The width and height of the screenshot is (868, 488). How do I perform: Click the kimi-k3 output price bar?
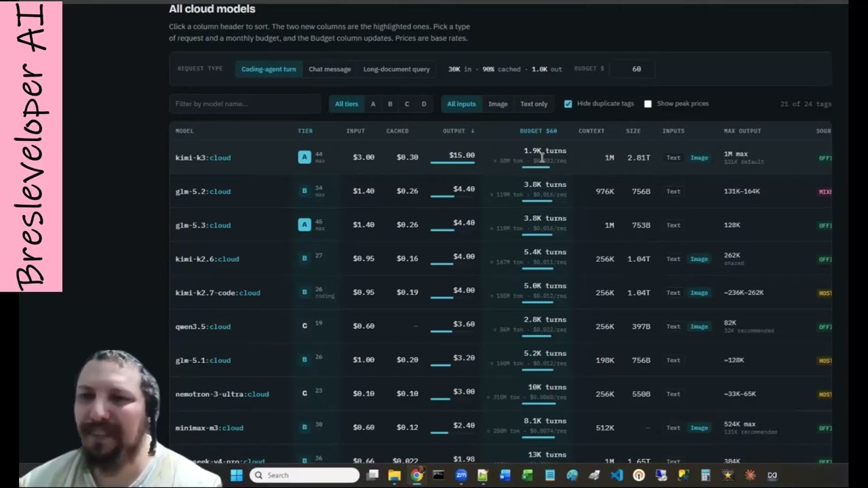[x=453, y=163]
